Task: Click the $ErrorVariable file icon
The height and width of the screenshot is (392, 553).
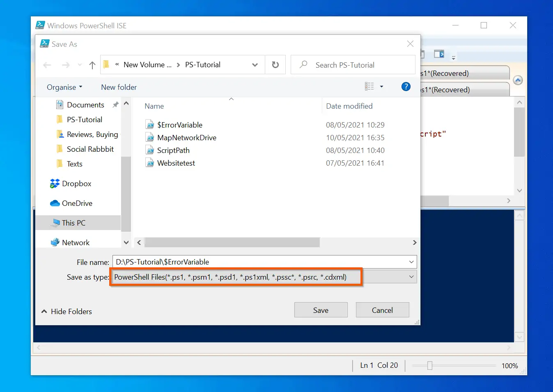Action: tap(150, 125)
